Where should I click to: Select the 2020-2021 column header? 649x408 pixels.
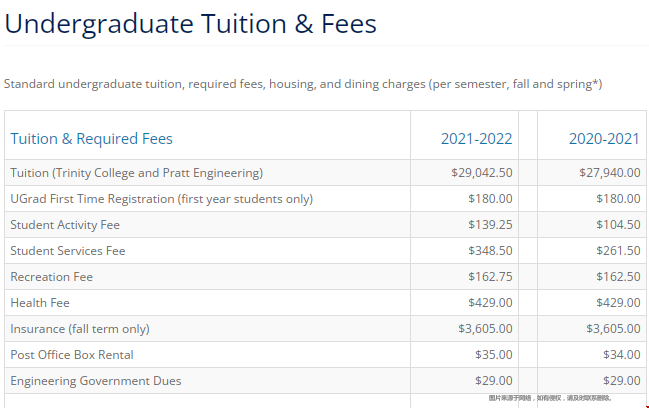pyautogui.click(x=604, y=139)
